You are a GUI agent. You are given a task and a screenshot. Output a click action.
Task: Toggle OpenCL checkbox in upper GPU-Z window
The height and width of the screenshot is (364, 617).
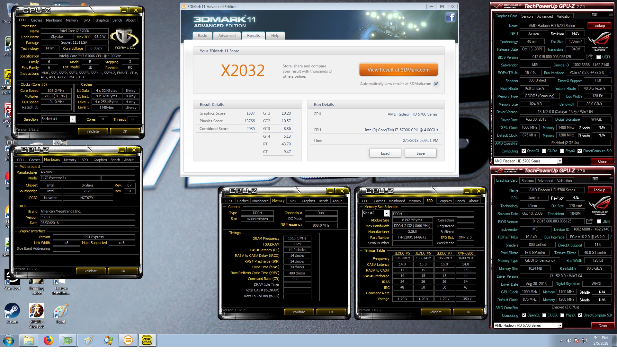coord(524,151)
